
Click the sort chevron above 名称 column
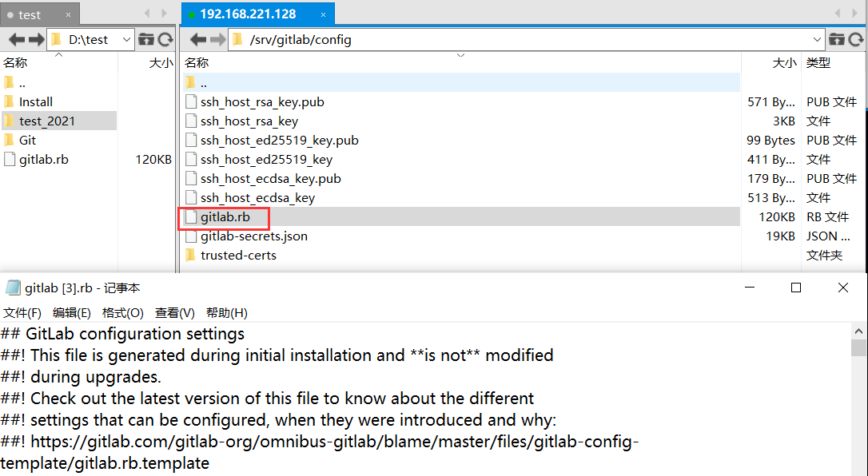click(x=460, y=56)
